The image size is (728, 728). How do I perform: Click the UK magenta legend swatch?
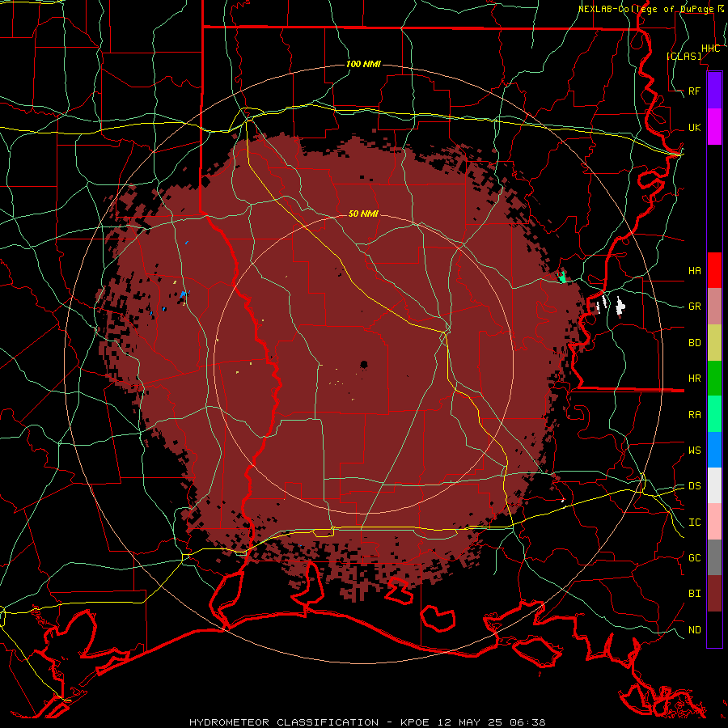714,127
